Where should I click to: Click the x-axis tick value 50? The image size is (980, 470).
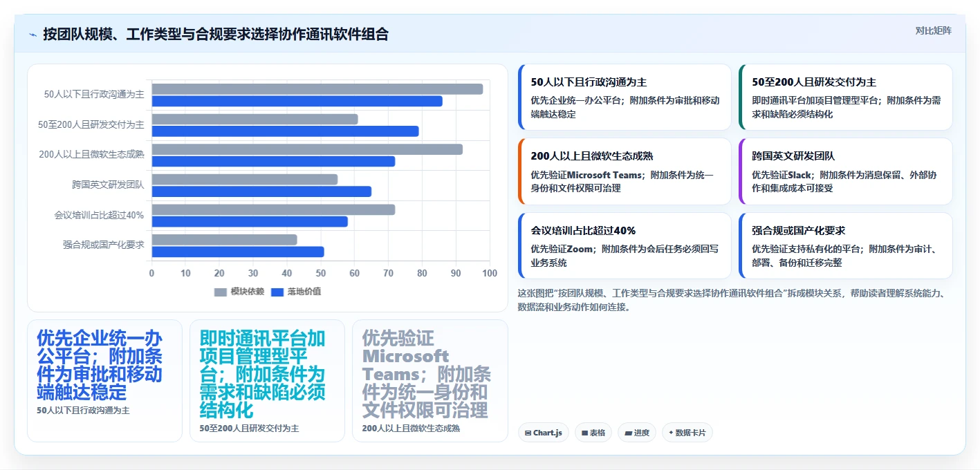[x=321, y=273]
